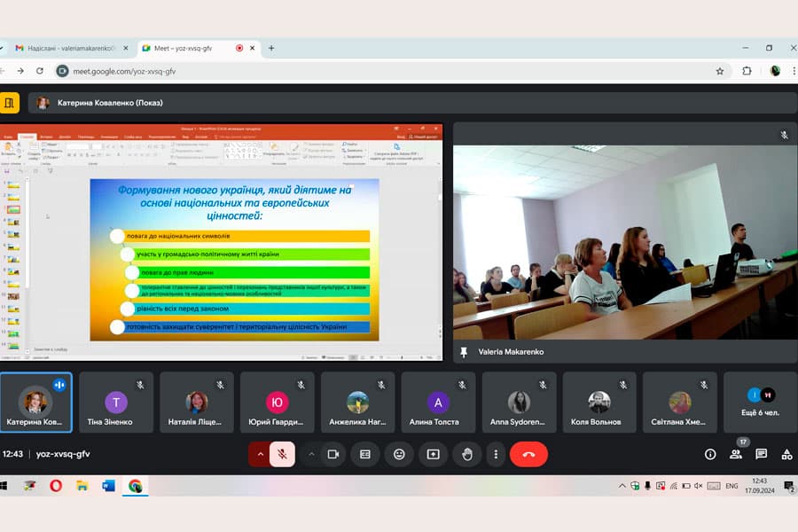Go forward in browser history

[20, 71]
